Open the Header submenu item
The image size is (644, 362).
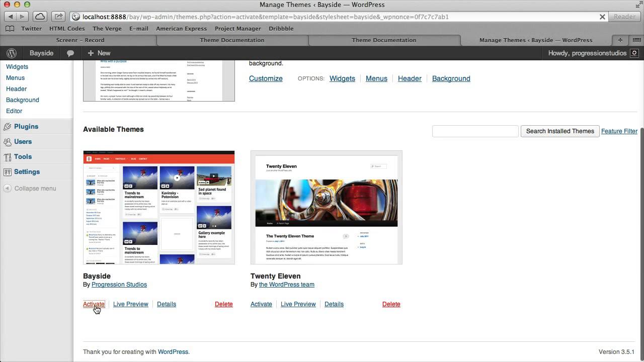16,89
